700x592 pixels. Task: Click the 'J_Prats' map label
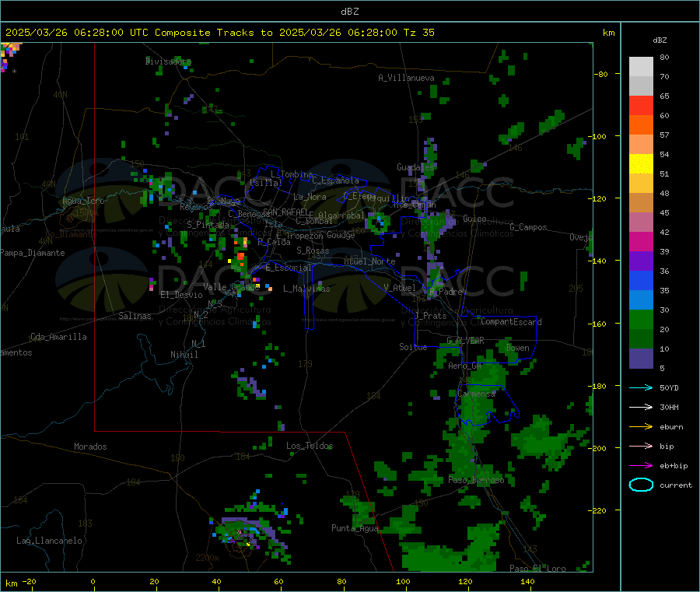430,316
